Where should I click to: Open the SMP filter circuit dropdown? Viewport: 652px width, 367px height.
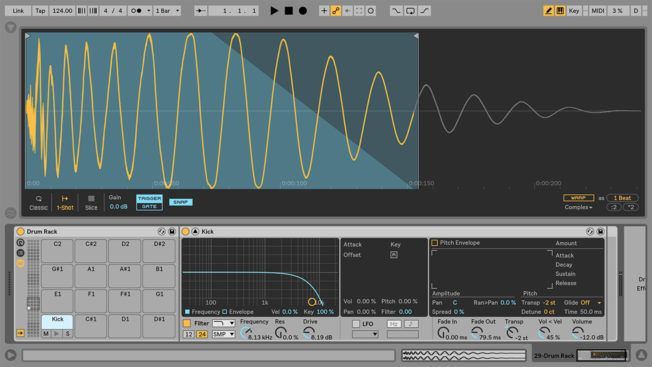tap(223, 334)
